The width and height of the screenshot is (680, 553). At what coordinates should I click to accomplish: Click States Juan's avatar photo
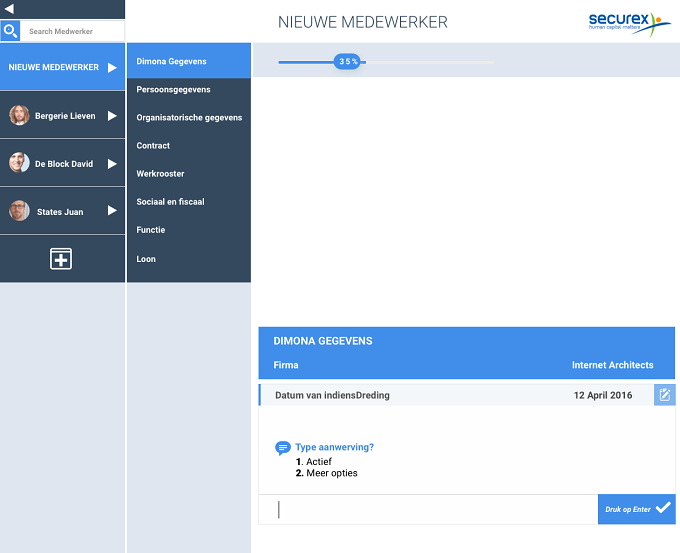coord(20,211)
